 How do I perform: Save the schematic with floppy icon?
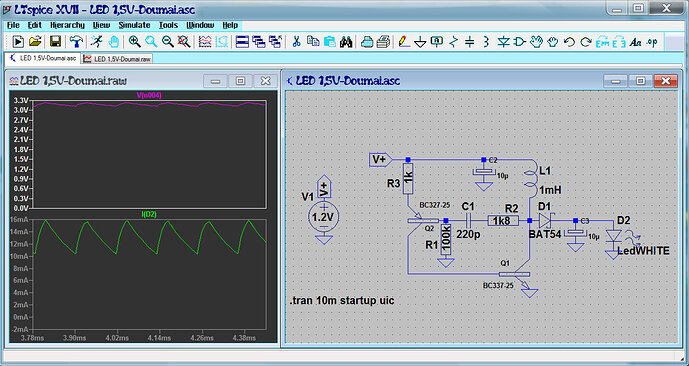55,42
